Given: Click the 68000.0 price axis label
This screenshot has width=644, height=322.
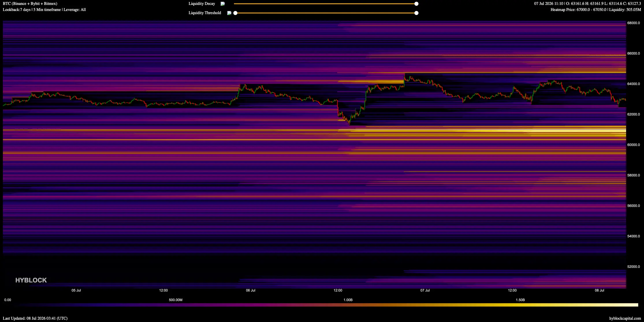Looking at the screenshot, I should (633, 23).
